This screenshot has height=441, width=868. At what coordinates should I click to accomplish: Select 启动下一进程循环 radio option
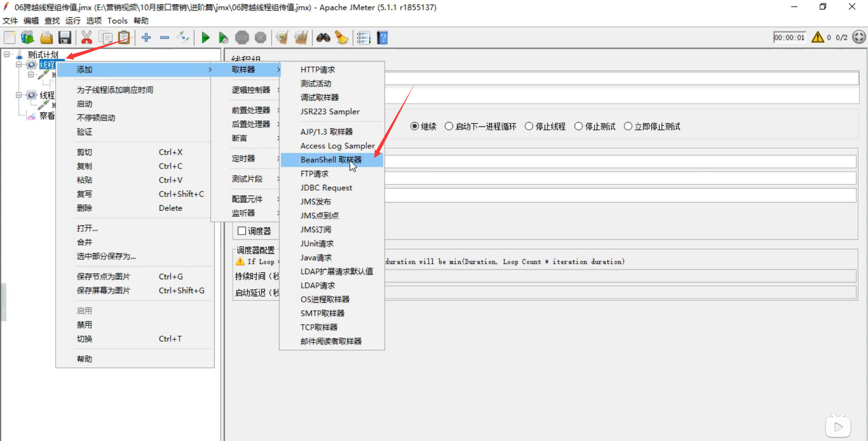(x=449, y=127)
